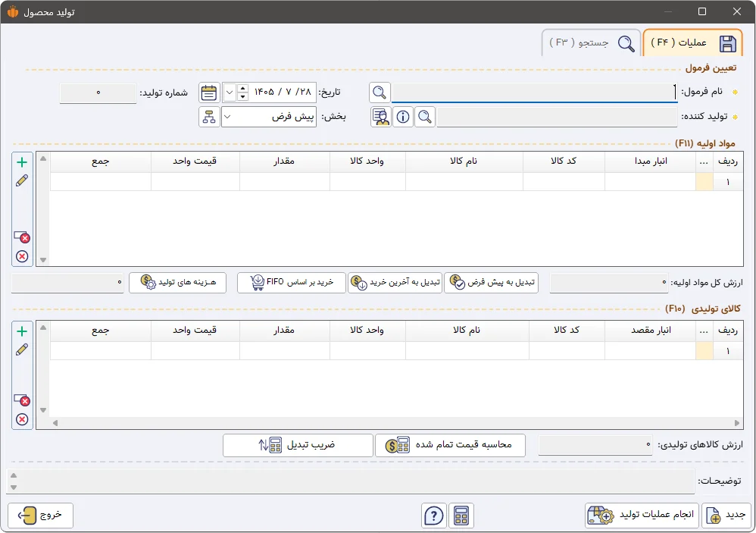Click the خرید بر اساس FIFO button
756x533 pixels.
point(292,283)
